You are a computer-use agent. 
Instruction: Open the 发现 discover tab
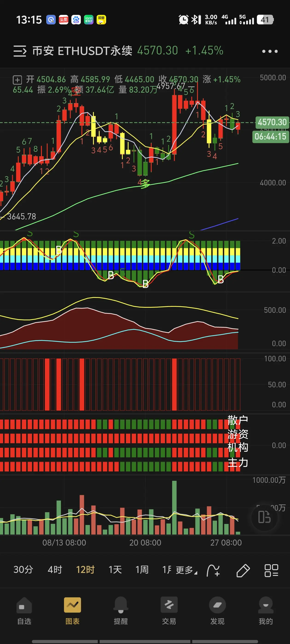[x=217, y=611]
